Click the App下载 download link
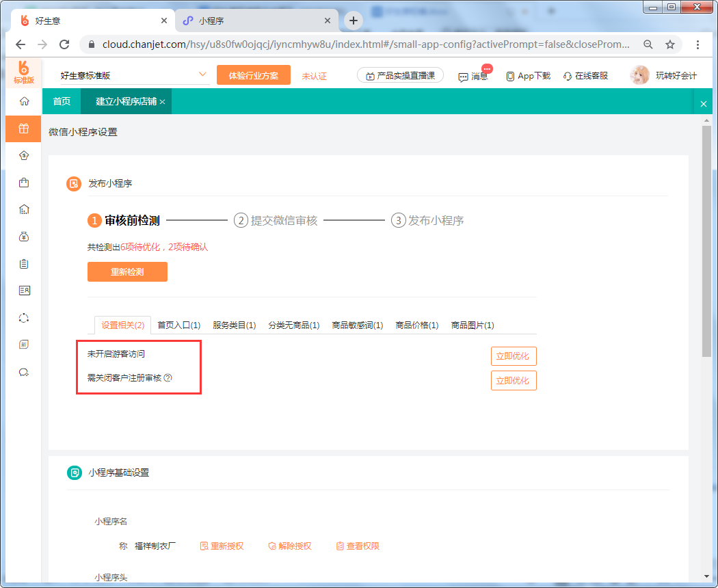 click(x=529, y=76)
